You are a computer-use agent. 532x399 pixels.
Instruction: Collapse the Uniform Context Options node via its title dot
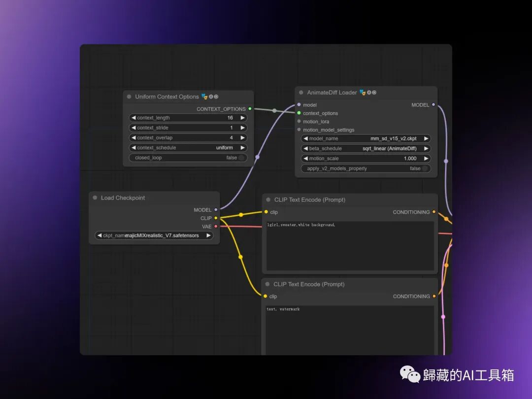[x=129, y=97]
